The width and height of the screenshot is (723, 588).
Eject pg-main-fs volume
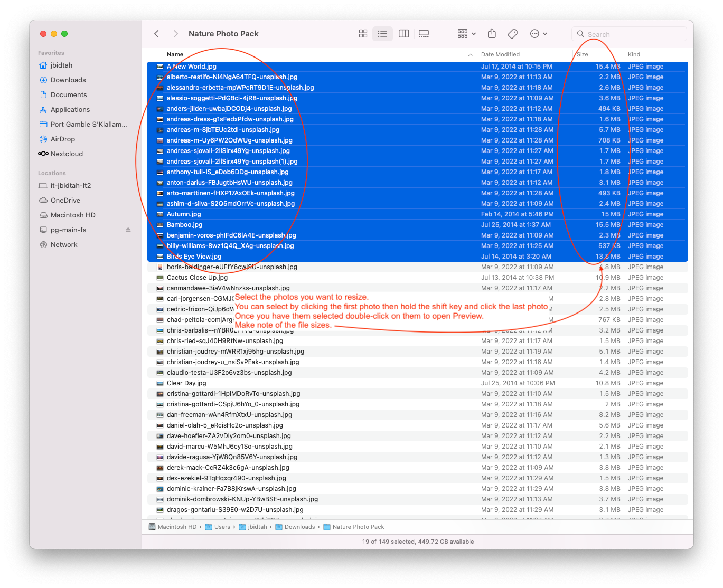click(x=128, y=230)
